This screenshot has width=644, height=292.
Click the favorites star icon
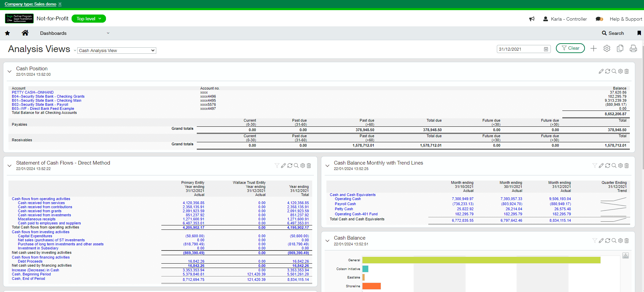coord(7,33)
